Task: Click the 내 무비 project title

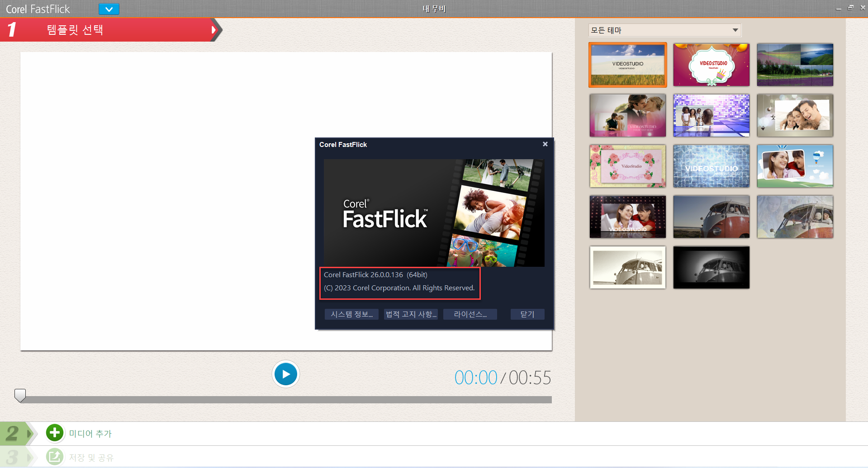Action: click(434, 9)
